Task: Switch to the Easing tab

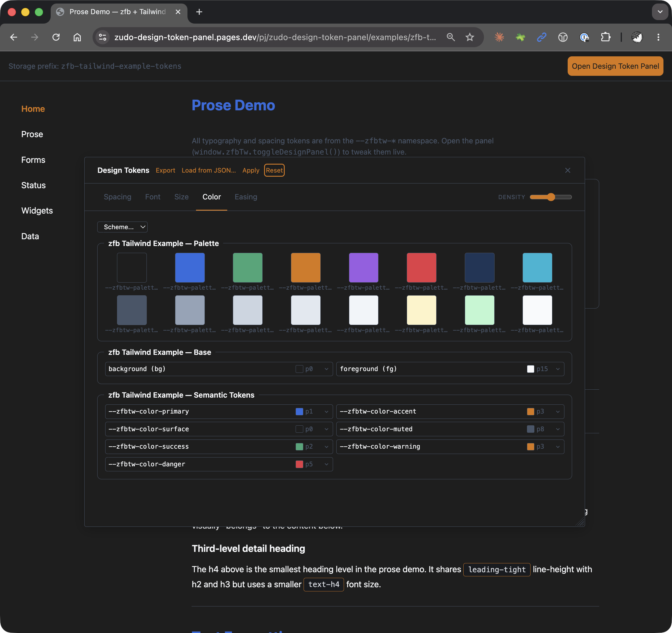Action: coord(246,197)
